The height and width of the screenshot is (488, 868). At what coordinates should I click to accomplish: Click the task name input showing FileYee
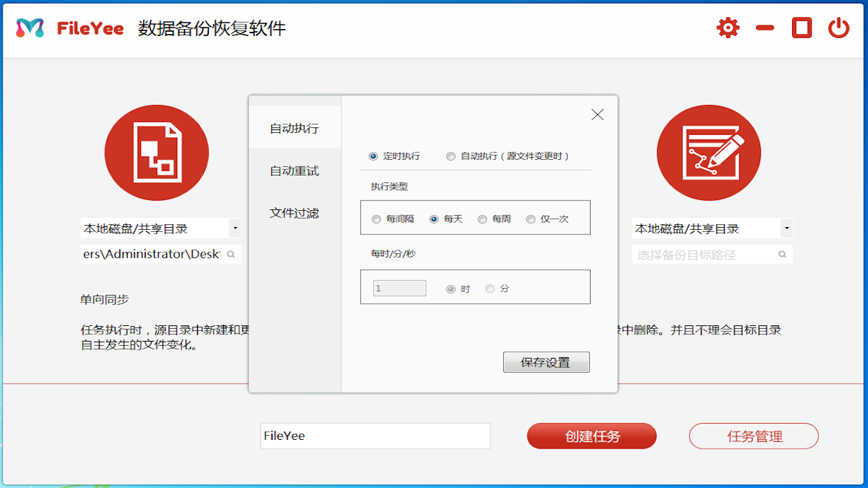click(x=375, y=436)
